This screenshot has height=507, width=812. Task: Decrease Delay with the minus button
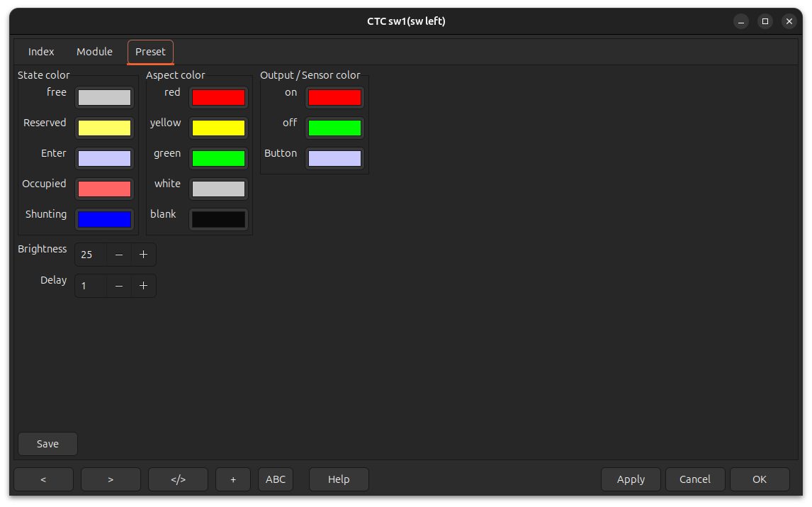(119, 286)
